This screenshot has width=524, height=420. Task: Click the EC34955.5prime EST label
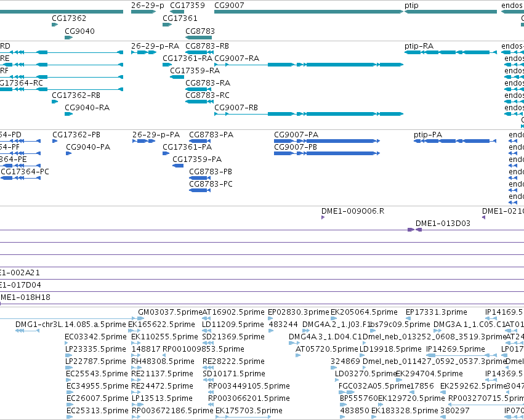(x=97, y=386)
